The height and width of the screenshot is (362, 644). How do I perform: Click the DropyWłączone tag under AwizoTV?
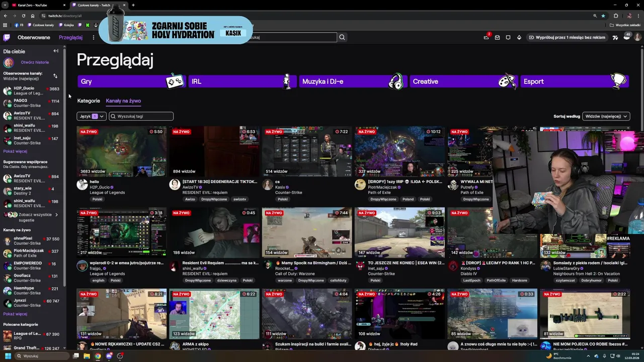click(214, 199)
